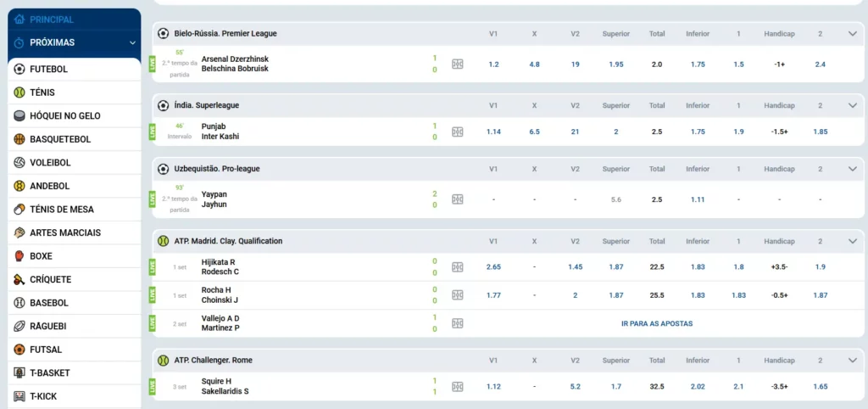The width and height of the screenshot is (868, 409).
Task: Select Superior odds 5.6 in Yaypan match
Action: (x=616, y=199)
